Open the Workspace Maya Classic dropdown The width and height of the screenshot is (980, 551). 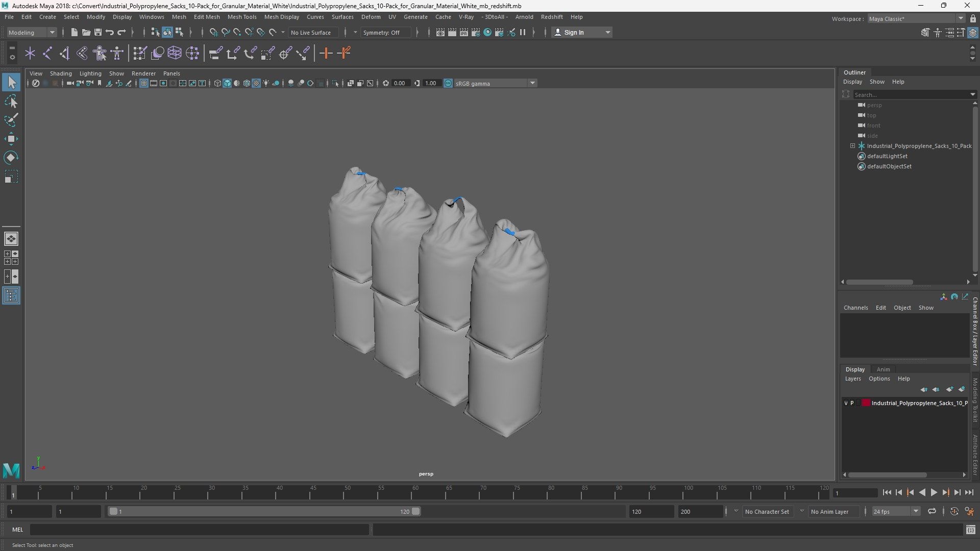click(916, 18)
